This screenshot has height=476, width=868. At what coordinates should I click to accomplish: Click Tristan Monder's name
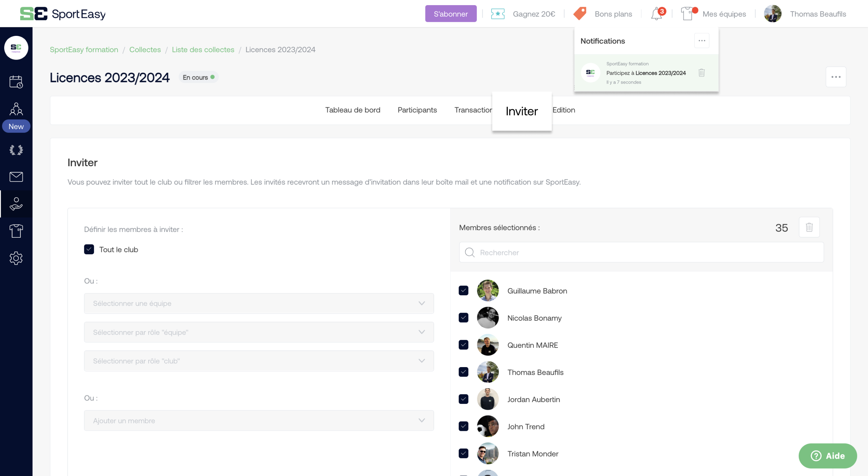pyautogui.click(x=533, y=454)
